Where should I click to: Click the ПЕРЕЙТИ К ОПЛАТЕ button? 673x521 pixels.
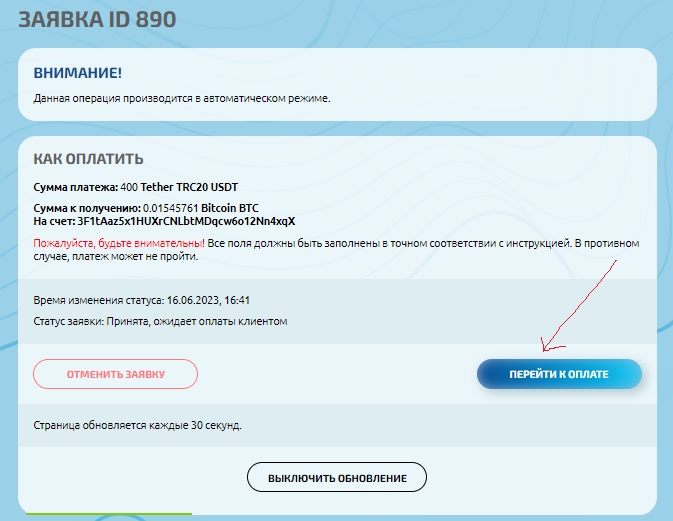click(x=559, y=374)
